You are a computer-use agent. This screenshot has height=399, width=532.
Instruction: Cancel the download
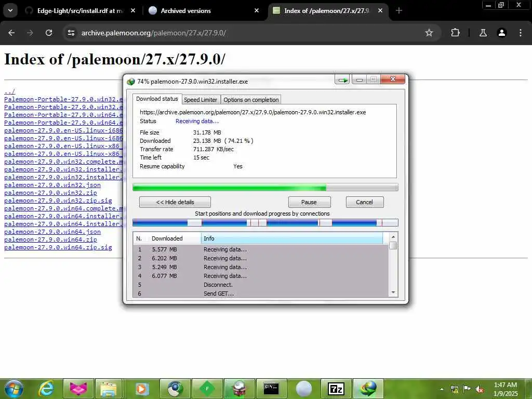click(365, 202)
